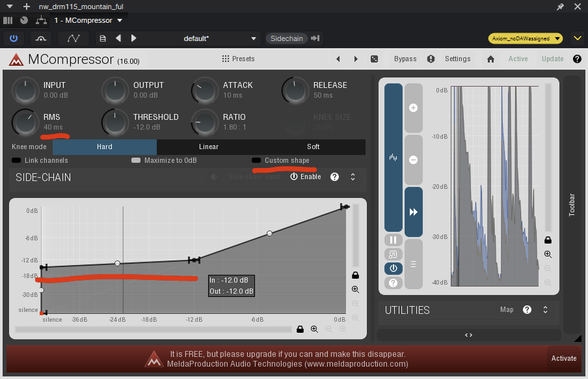Select Soft knee mode
This screenshot has width=588, height=379.
313,147
